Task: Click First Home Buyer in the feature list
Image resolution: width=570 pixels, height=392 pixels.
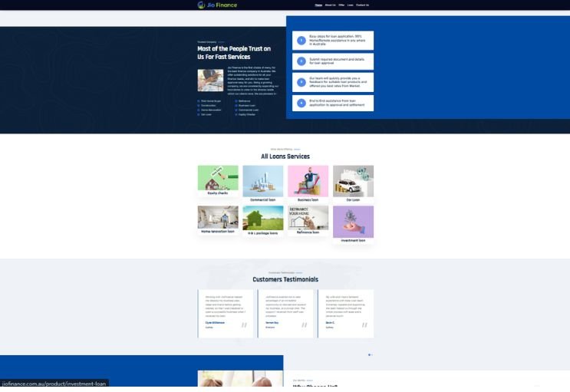Action: point(211,101)
